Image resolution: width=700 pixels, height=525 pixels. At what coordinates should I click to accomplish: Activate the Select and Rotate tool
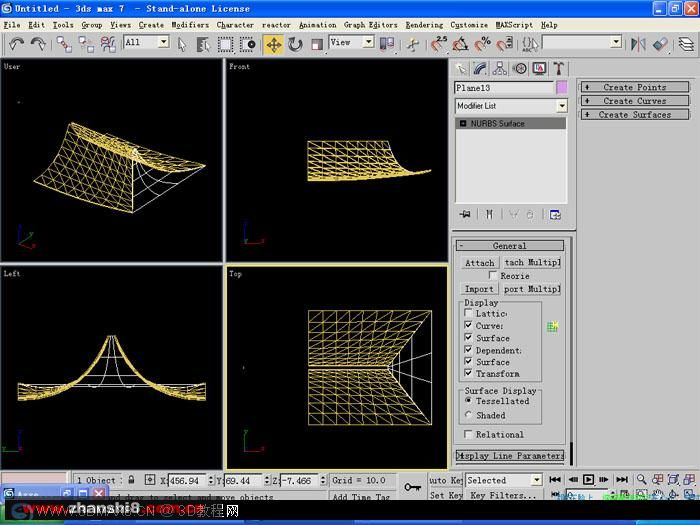(x=295, y=44)
